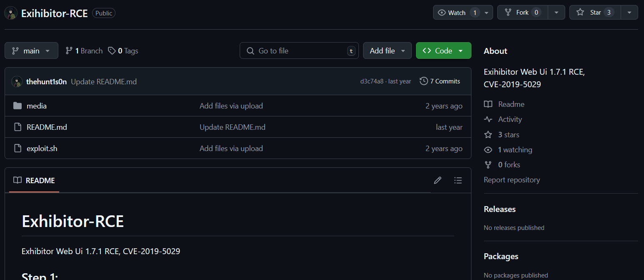Click the fork icon beside 0 forks
This screenshot has width=644, height=280.
tap(488, 165)
